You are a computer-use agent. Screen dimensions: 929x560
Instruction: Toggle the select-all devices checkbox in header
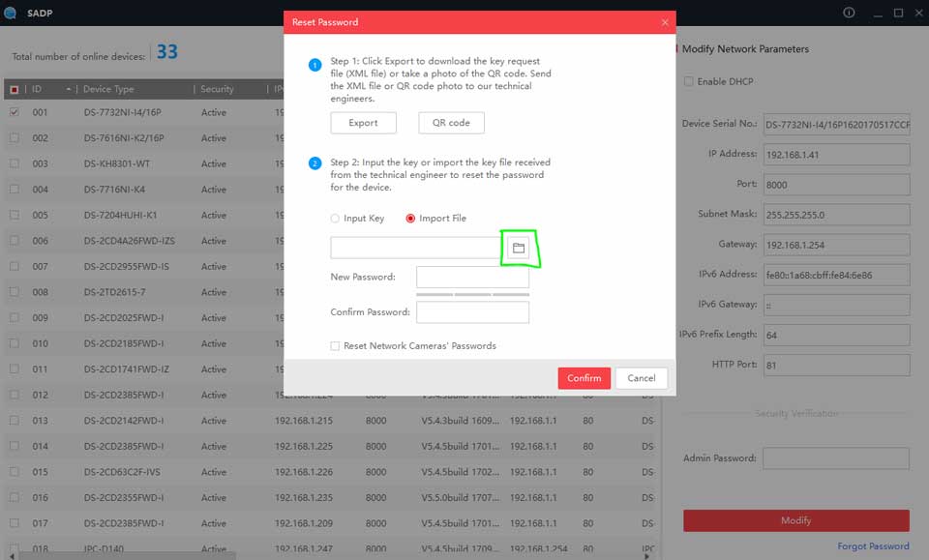tap(14, 89)
